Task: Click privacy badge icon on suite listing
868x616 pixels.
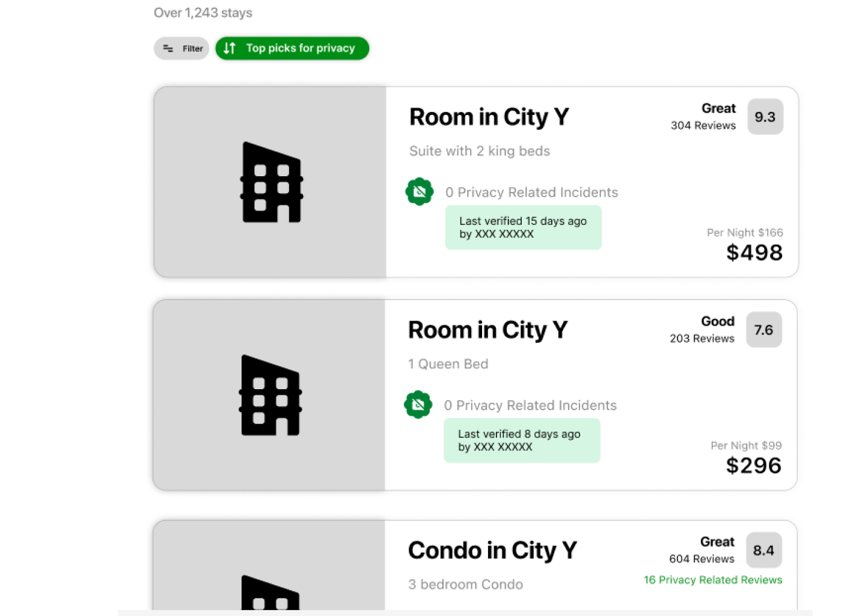Action: pos(420,192)
